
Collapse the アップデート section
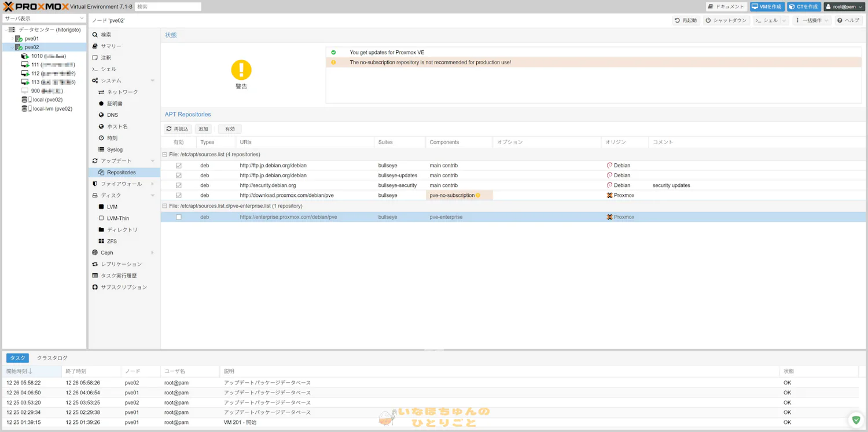point(153,161)
